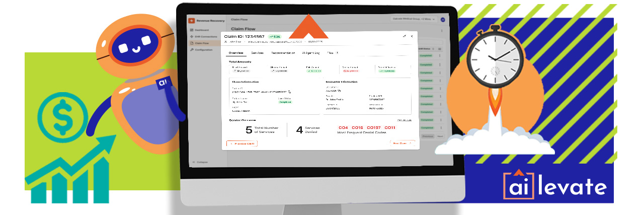
Task: Expand the claim dialog to full screen
Action: click(404, 36)
